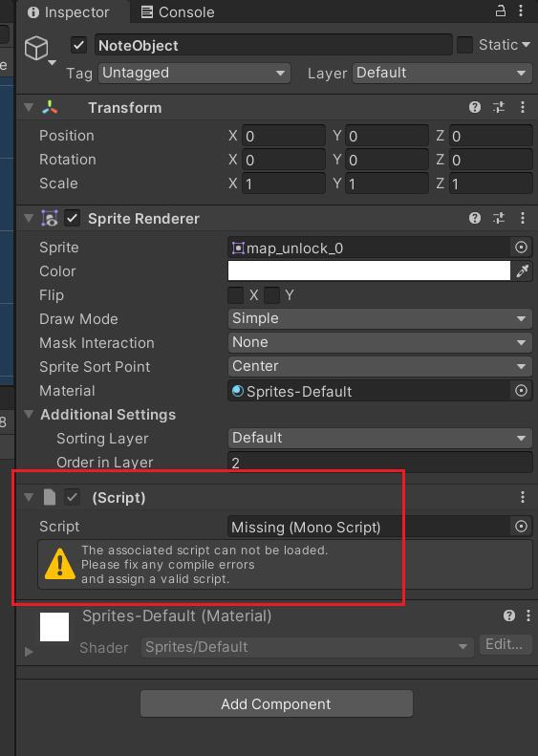Open object picker for Missing Script field

coord(521,526)
